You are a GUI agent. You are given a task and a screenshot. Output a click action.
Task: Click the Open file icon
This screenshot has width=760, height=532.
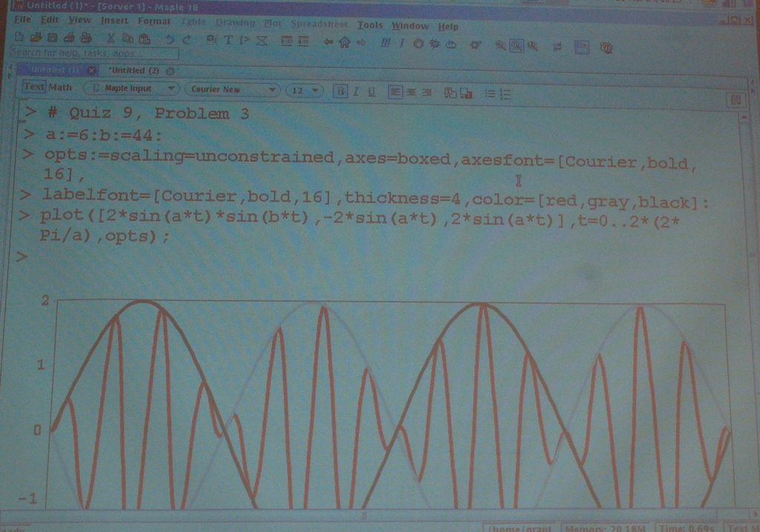(35, 38)
